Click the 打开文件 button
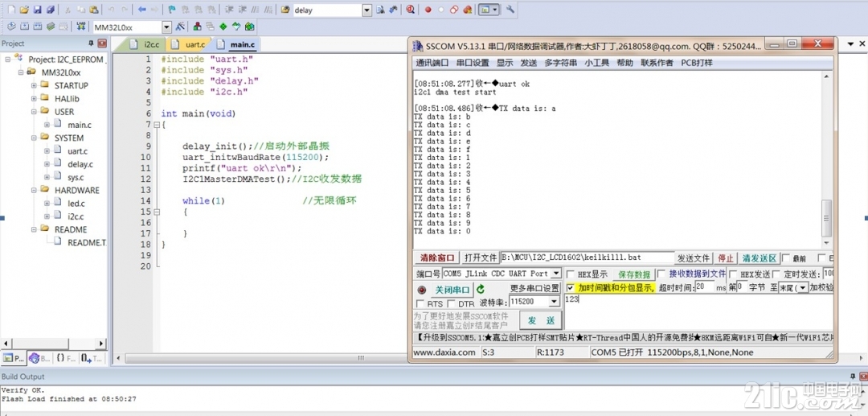 [x=480, y=258]
